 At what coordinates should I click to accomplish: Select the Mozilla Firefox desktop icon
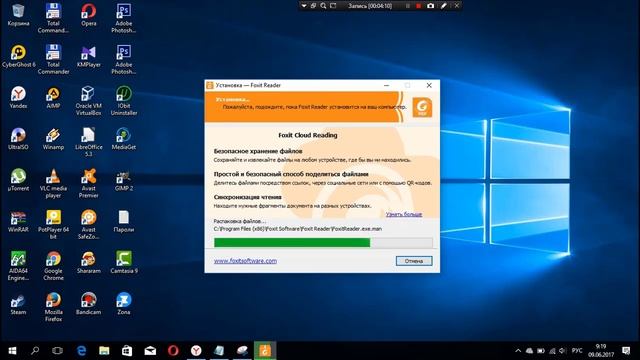(53, 307)
